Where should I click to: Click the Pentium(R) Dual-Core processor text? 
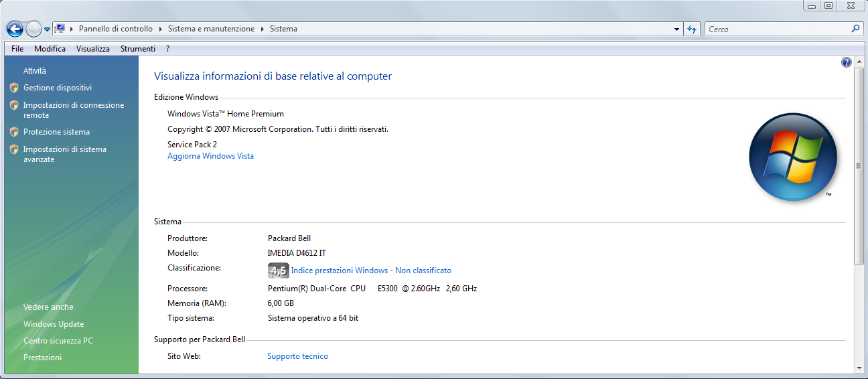(x=372, y=289)
